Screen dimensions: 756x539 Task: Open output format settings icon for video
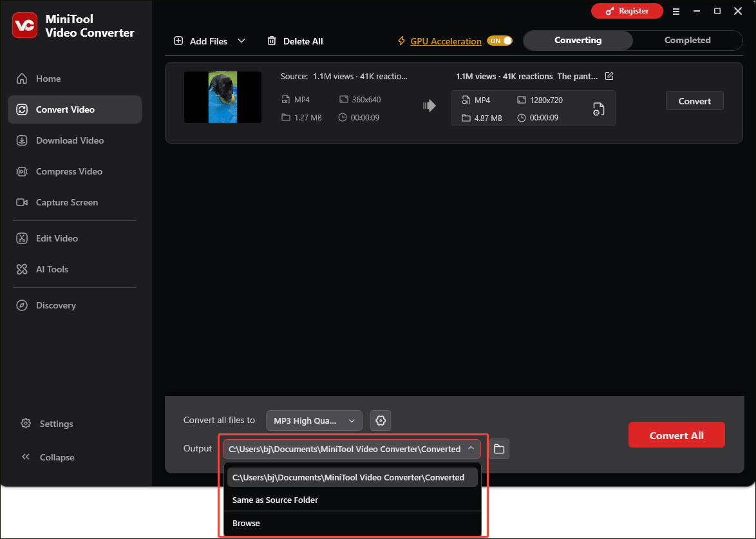coord(598,109)
